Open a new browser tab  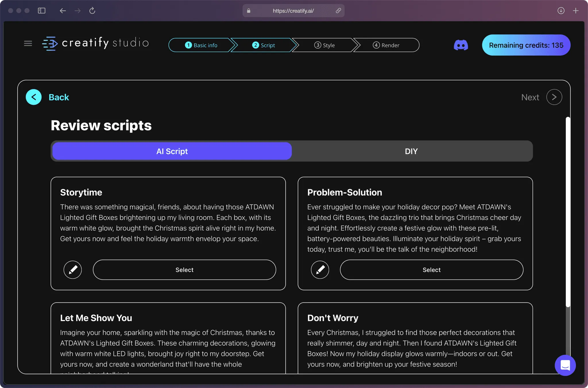coord(576,11)
